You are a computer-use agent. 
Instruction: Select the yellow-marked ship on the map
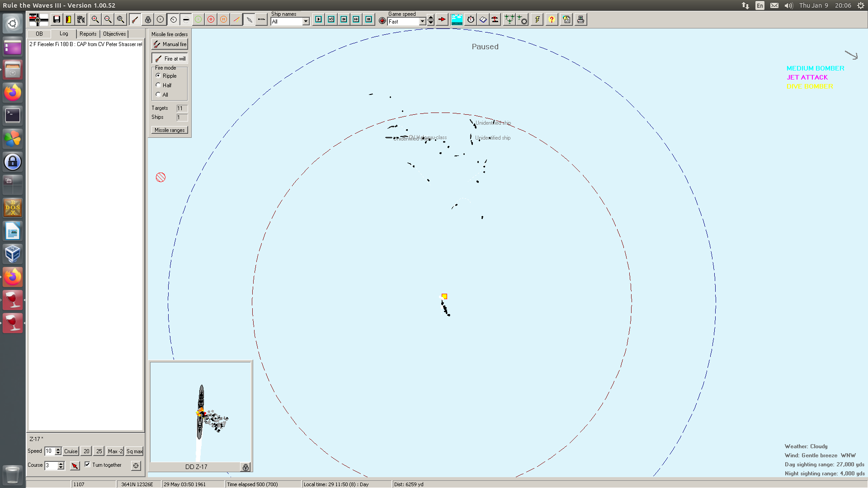[444, 296]
